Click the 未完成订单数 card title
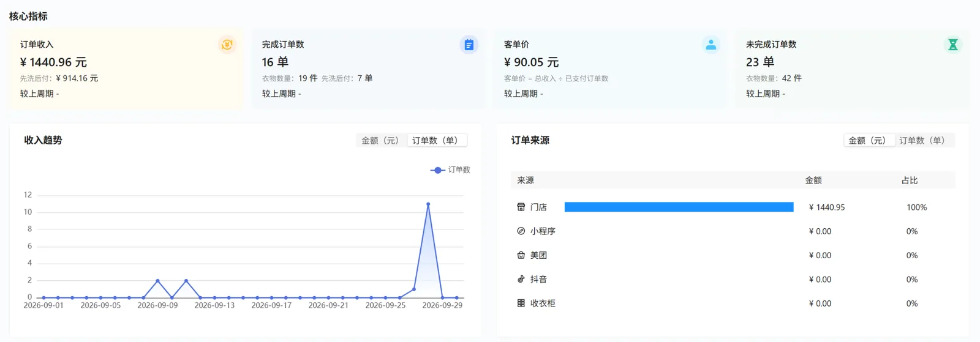Image resolution: width=980 pixels, height=342 pixels. pyautogui.click(x=771, y=45)
